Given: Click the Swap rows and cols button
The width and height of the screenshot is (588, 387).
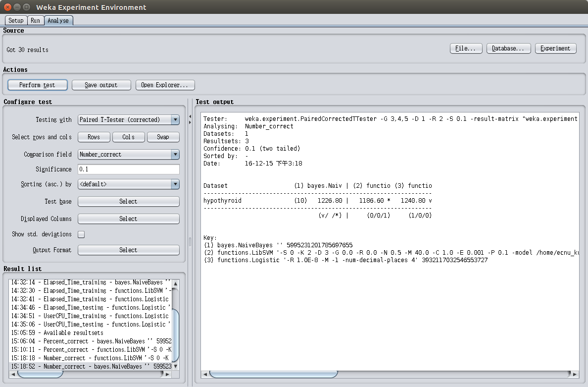Looking at the screenshot, I should [163, 137].
